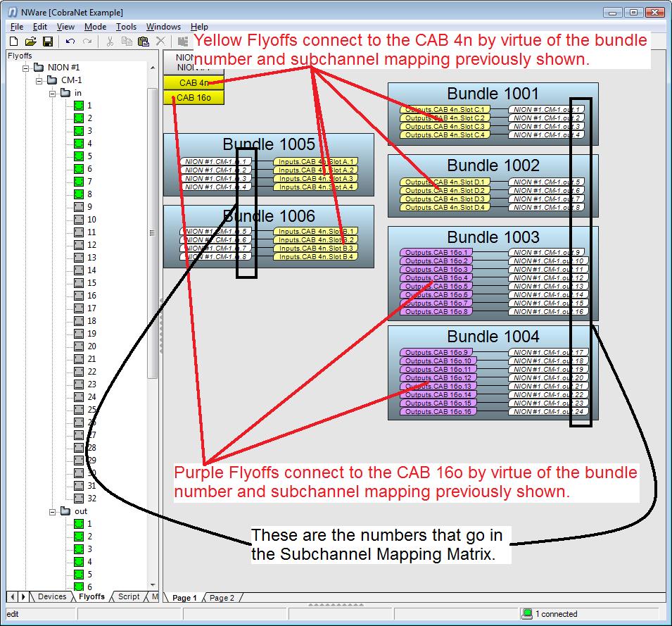Image resolution: width=672 pixels, height=626 pixels.
Task: Save the project using the floppy icon
Action: pos(48,42)
